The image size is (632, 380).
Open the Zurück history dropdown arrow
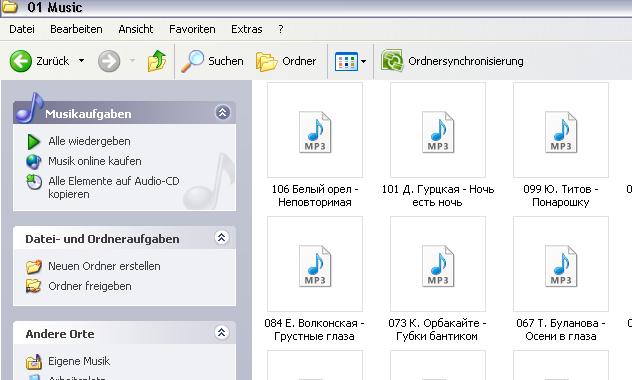point(81,61)
